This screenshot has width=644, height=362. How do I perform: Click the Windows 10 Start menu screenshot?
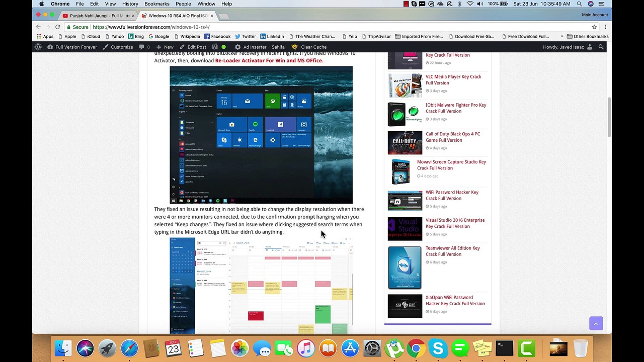[261, 135]
